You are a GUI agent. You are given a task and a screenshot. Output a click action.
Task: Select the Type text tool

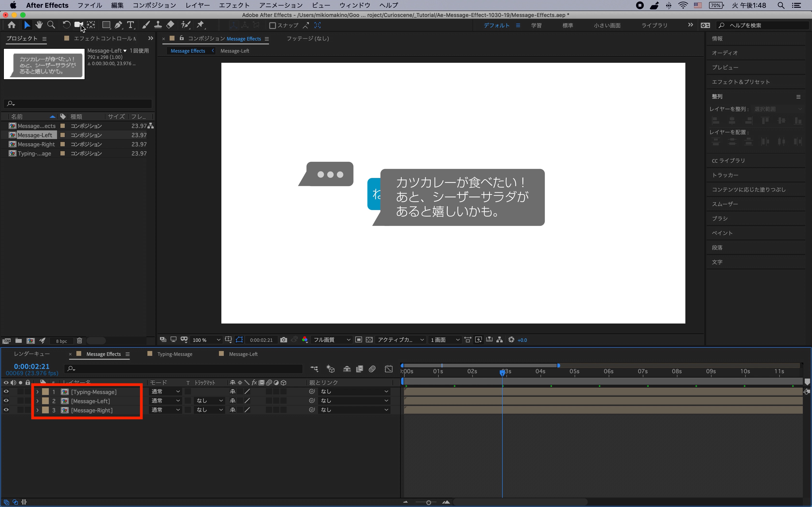point(130,25)
